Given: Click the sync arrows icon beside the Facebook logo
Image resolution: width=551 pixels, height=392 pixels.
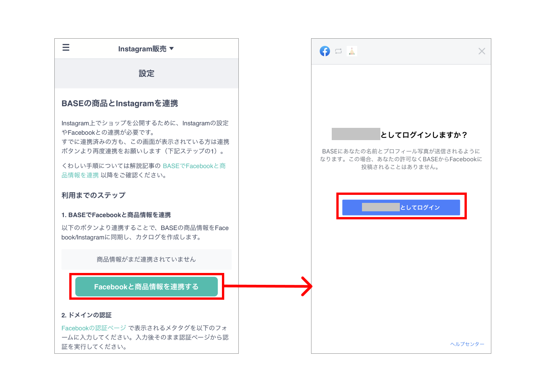Looking at the screenshot, I should [x=338, y=51].
